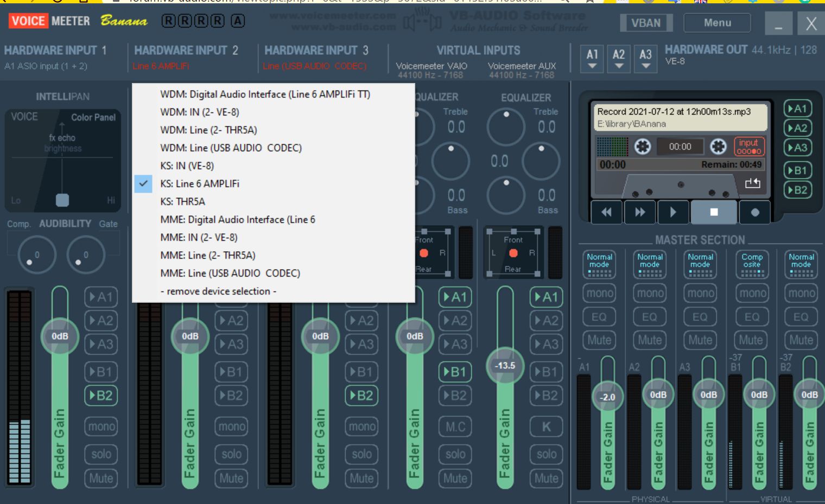The height and width of the screenshot is (504, 825).
Task: Toggle B2 routing on Hardware Input 1
Action: click(x=101, y=395)
